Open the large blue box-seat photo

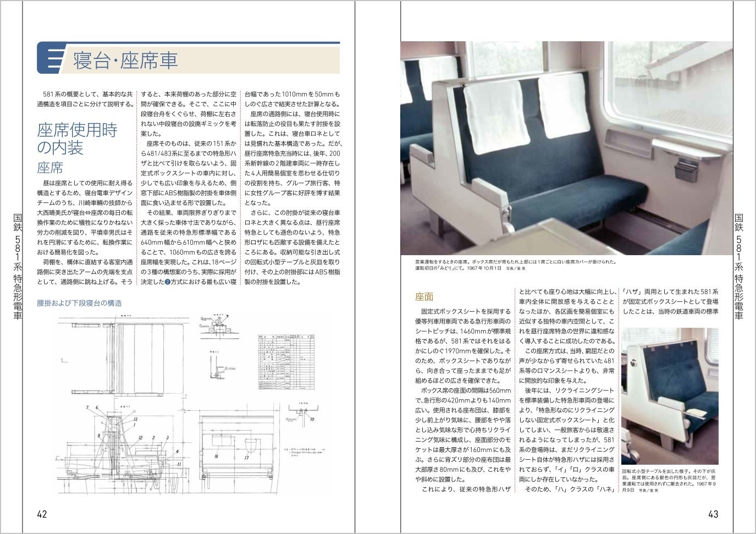(x=567, y=148)
